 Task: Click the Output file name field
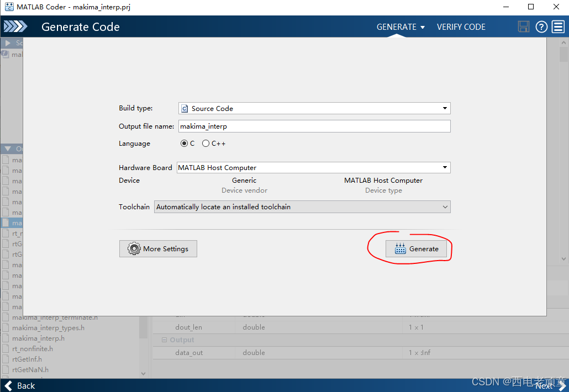tap(314, 126)
